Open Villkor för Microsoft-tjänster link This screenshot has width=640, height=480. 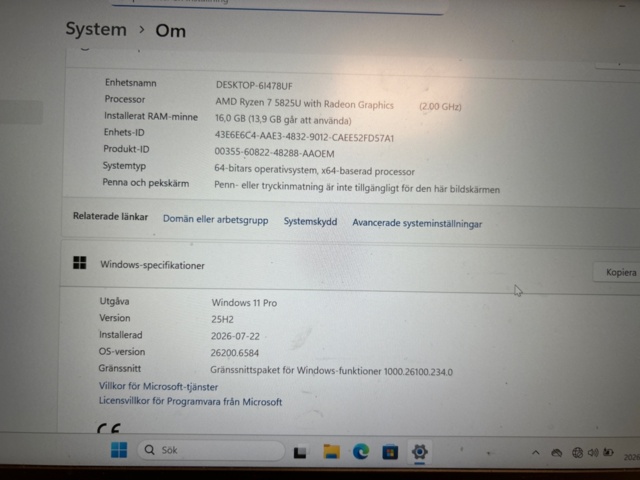pyautogui.click(x=158, y=386)
